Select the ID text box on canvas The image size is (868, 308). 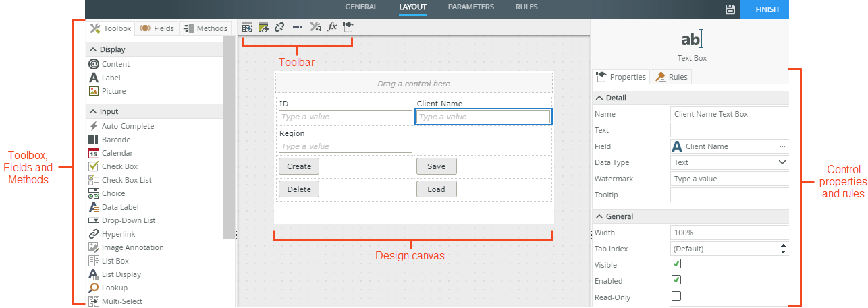click(x=345, y=117)
